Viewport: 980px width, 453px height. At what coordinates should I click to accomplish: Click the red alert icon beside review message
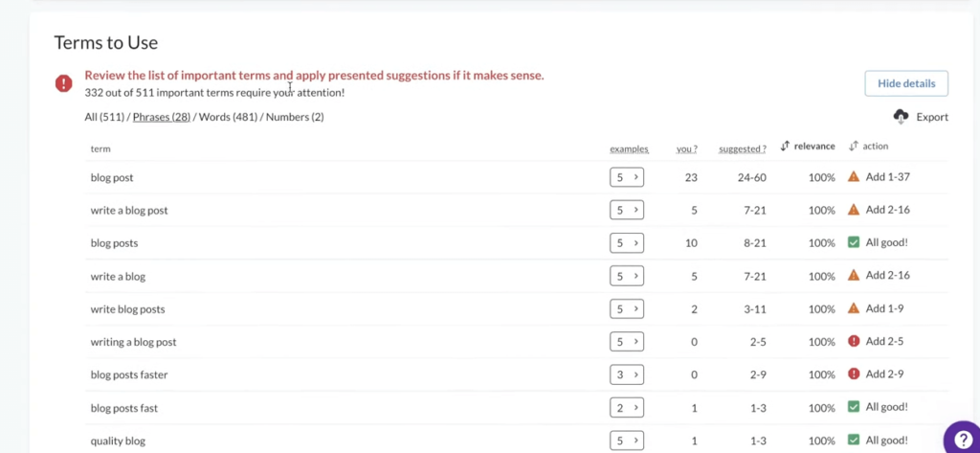(x=64, y=83)
